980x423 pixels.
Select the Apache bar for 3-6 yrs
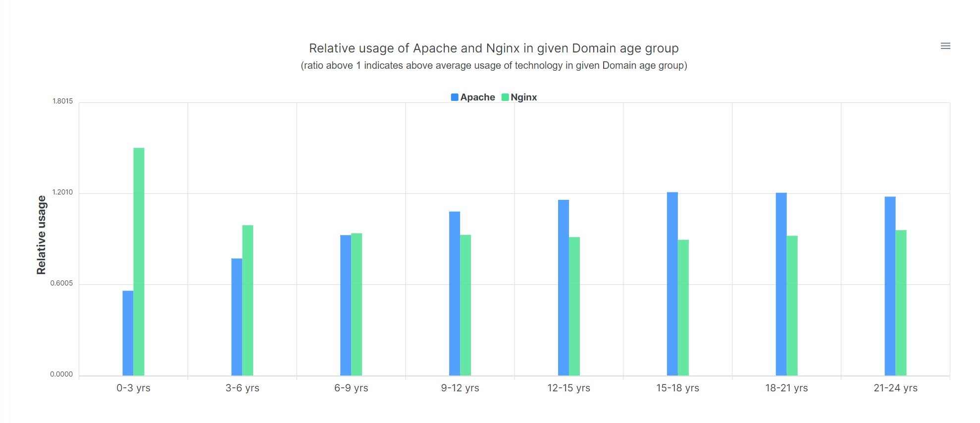(x=237, y=317)
